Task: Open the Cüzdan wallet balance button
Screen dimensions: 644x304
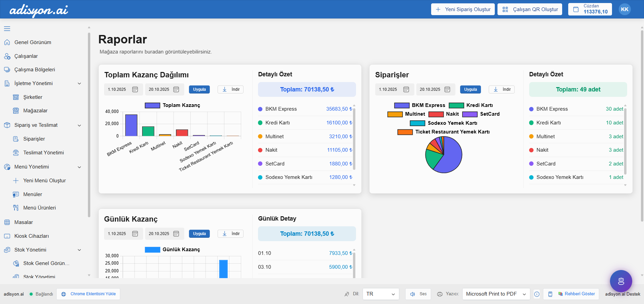Action: (590, 9)
